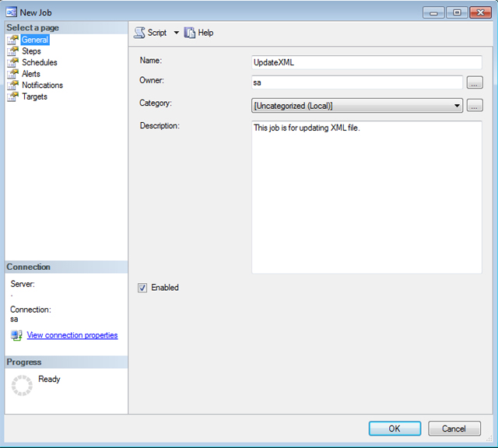Image resolution: width=498 pixels, height=448 pixels.
Task: Focus the Owner field containing sa
Action: 357,82
